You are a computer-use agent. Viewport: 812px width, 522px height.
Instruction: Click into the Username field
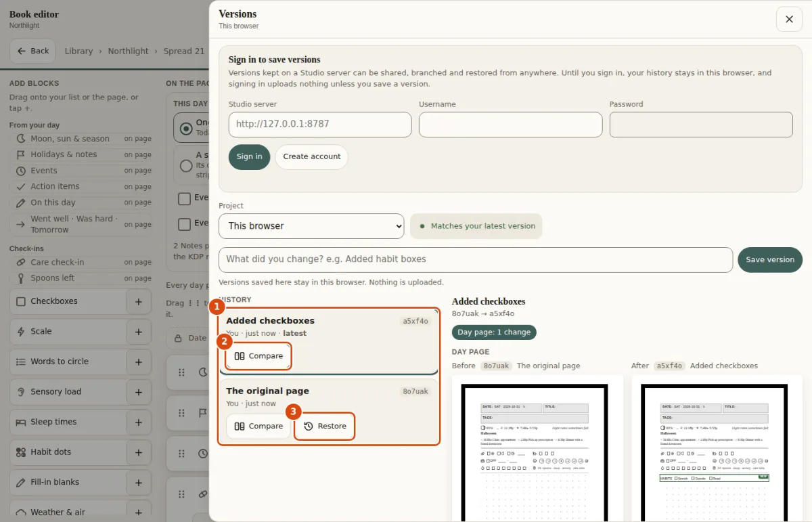pyautogui.click(x=510, y=125)
